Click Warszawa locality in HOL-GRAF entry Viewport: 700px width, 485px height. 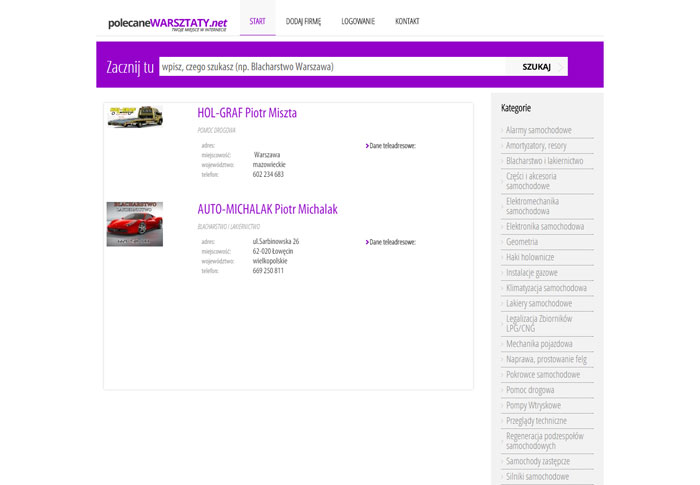pyautogui.click(x=267, y=155)
